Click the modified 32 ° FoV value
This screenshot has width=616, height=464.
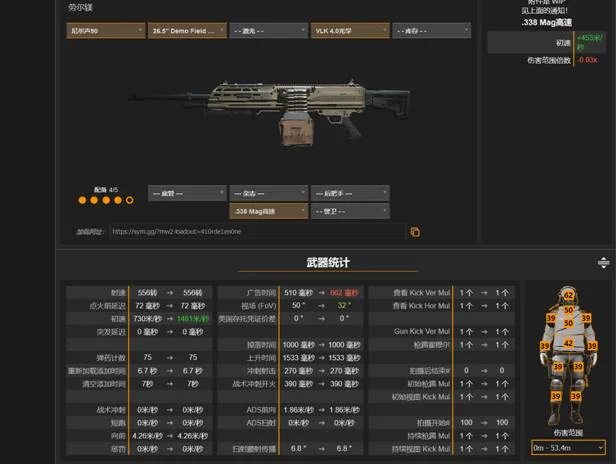click(344, 306)
